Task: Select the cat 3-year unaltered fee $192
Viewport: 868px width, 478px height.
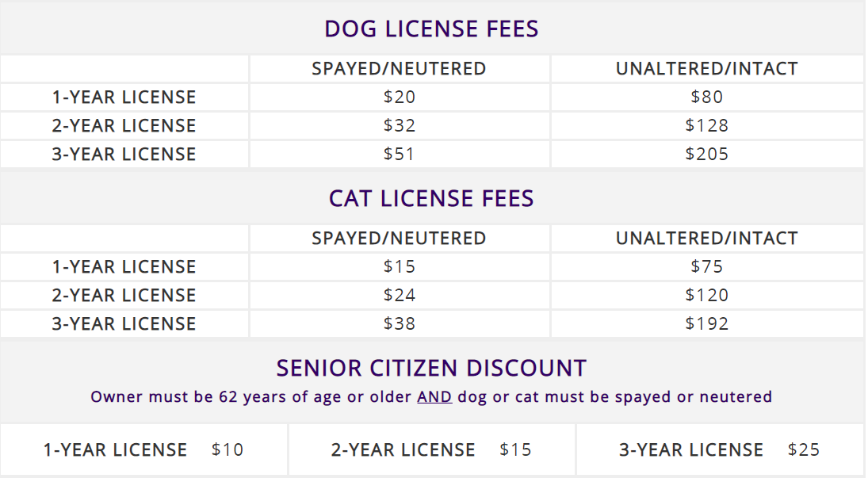Action: [x=706, y=324]
